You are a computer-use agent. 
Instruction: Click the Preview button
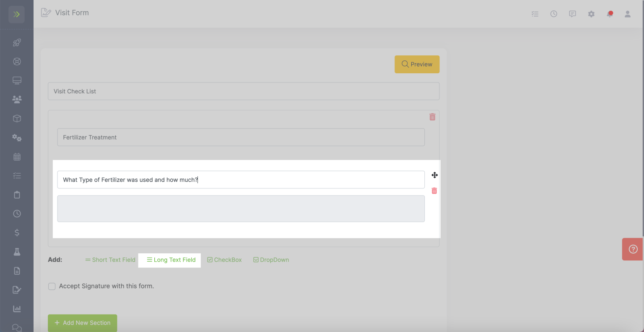coord(417,64)
